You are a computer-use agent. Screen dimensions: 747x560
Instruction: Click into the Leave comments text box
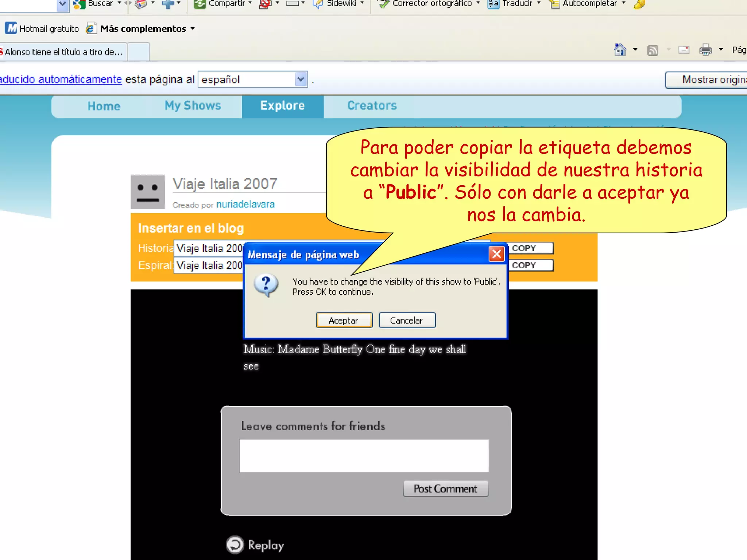pos(364,456)
